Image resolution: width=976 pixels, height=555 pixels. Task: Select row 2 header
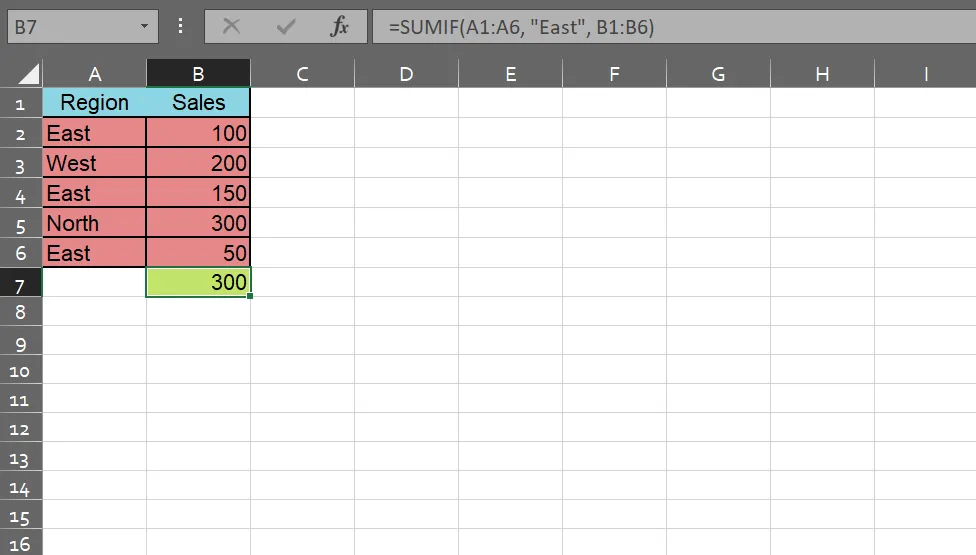21,133
